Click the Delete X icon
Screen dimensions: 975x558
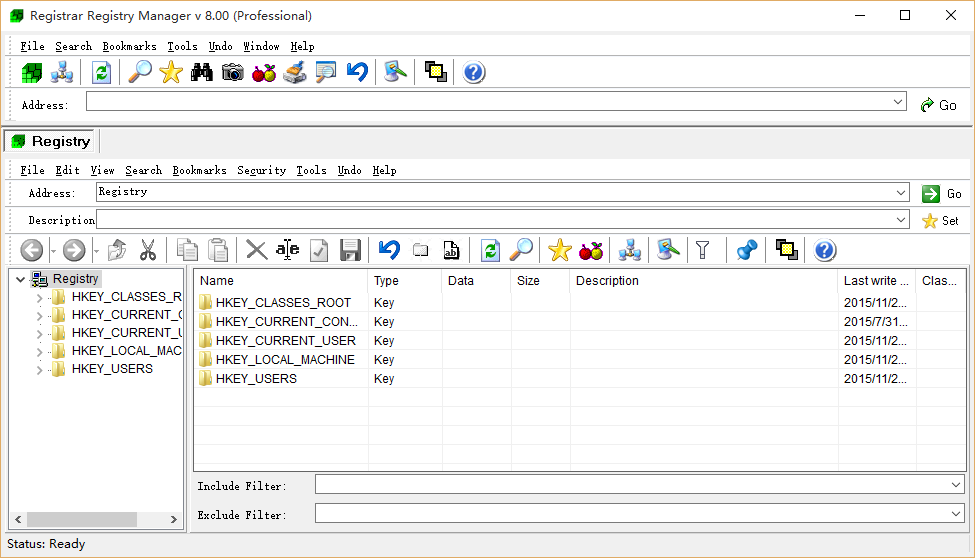click(256, 250)
